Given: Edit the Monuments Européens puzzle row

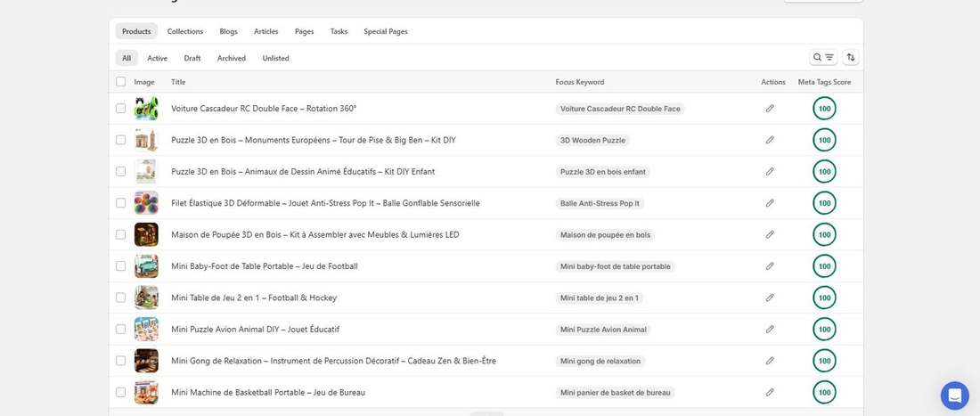Looking at the screenshot, I should tap(770, 140).
